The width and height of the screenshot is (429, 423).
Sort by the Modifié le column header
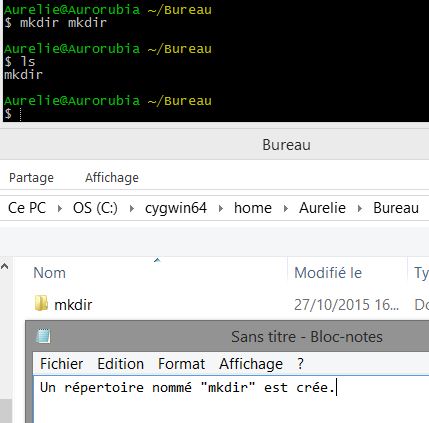click(x=347, y=273)
